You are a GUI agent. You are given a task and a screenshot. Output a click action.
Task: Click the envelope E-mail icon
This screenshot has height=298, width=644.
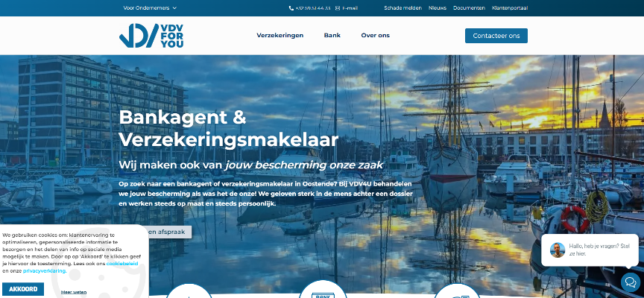coord(338,7)
